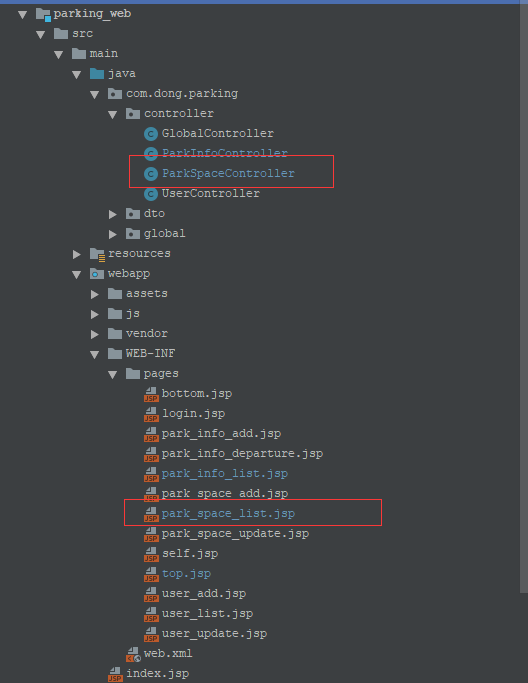
Task: Collapse the controller package arrow
Action: (112, 115)
